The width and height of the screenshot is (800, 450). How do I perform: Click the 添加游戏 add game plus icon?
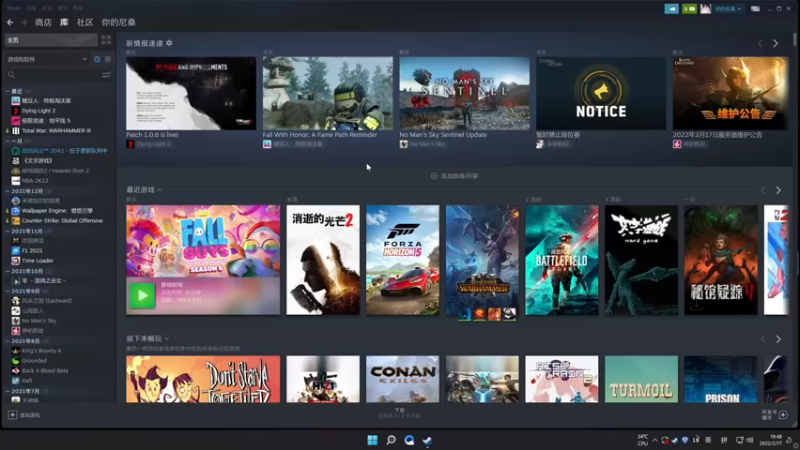click(13, 415)
